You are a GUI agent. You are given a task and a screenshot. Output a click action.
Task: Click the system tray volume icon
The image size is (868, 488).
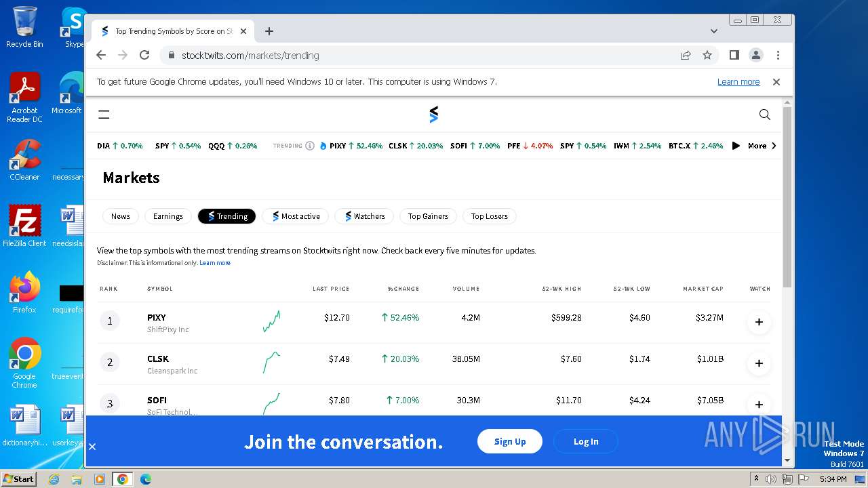tap(771, 479)
